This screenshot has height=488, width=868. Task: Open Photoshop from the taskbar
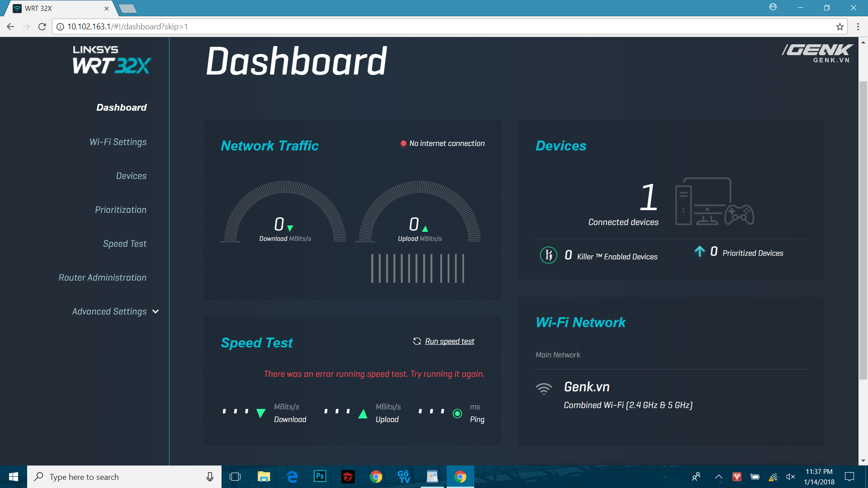[320, 476]
